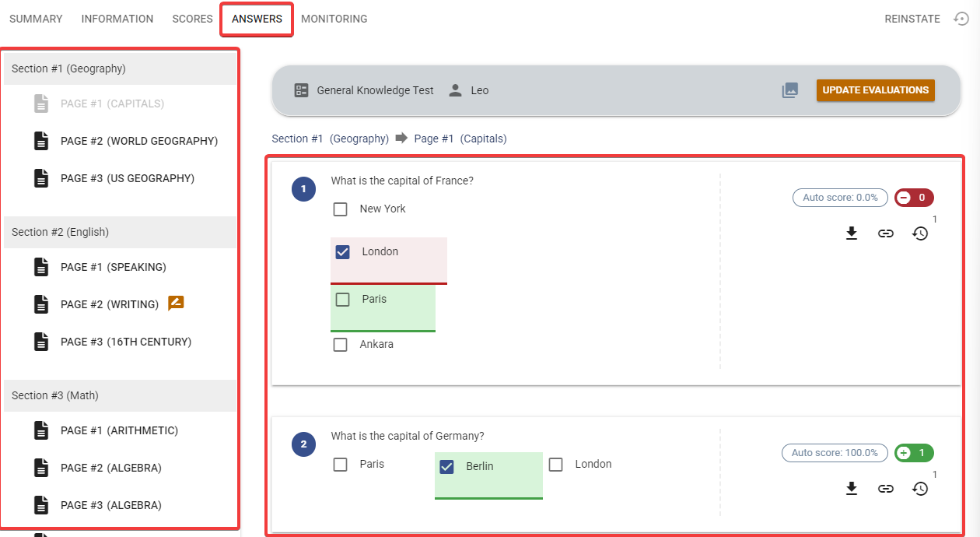This screenshot has width=980, height=537.
Task: Click the Section #1 (Geography) breadcrumb link
Action: pos(330,139)
